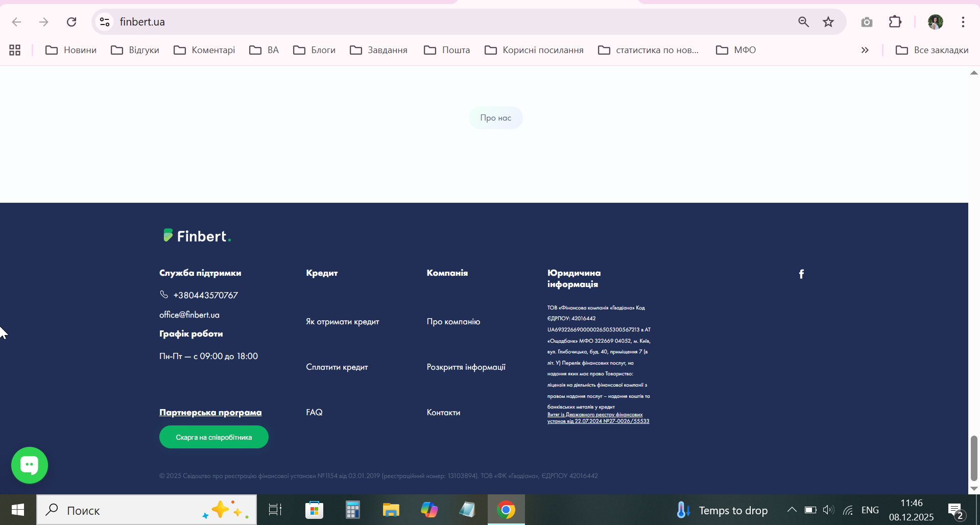The height and width of the screenshot is (525, 980).
Task: Open the Завдання bookmarks folder
Action: tap(378, 50)
